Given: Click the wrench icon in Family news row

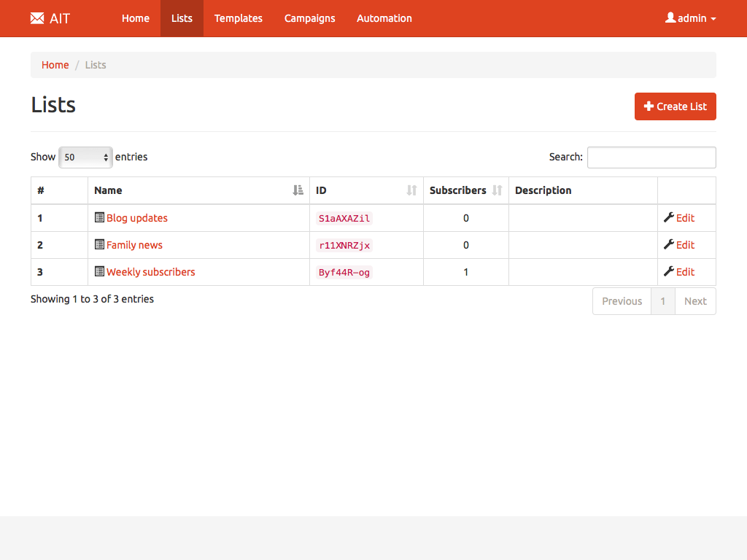Looking at the screenshot, I should 668,244.
